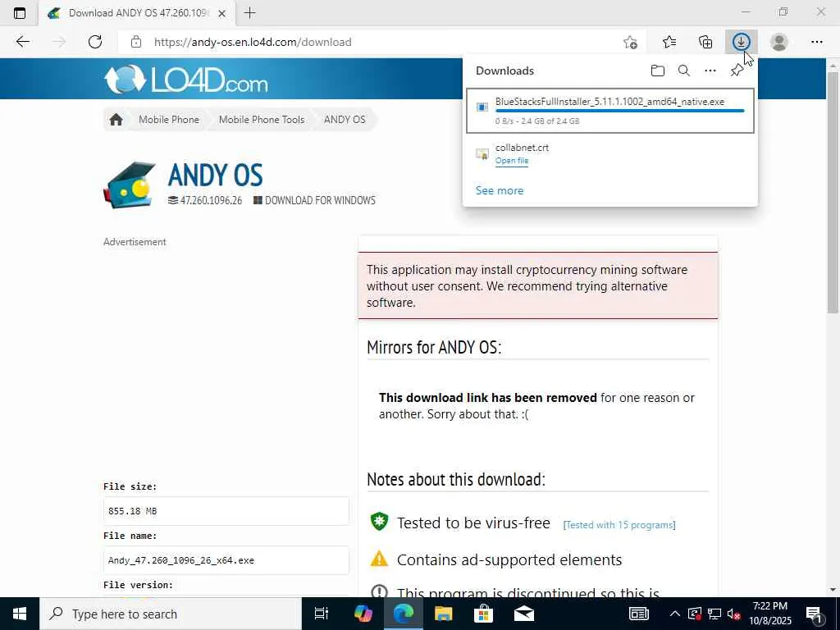The image size is (840, 630).
Task: Go back to previous page
Action: pos(22,42)
